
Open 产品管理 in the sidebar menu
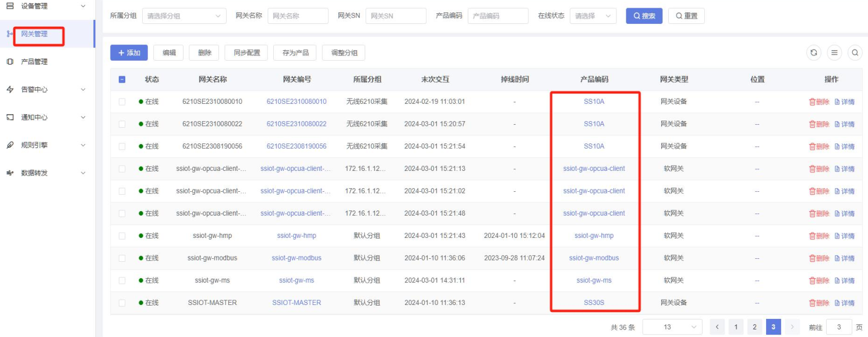point(34,62)
